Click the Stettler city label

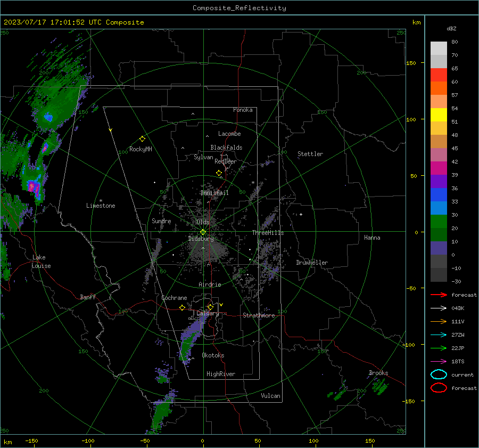[x=310, y=154]
